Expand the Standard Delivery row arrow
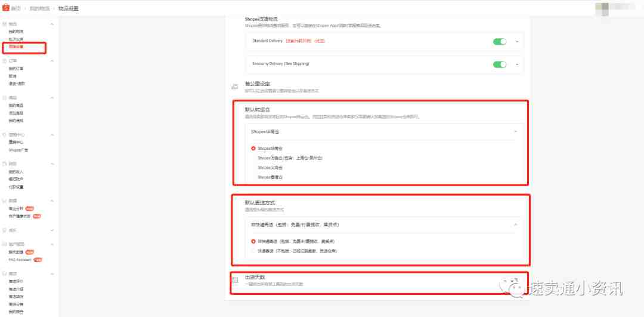Image resolution: width=644 pixels, height=317 pixels. pyautogui.click(x=517, y=42)
